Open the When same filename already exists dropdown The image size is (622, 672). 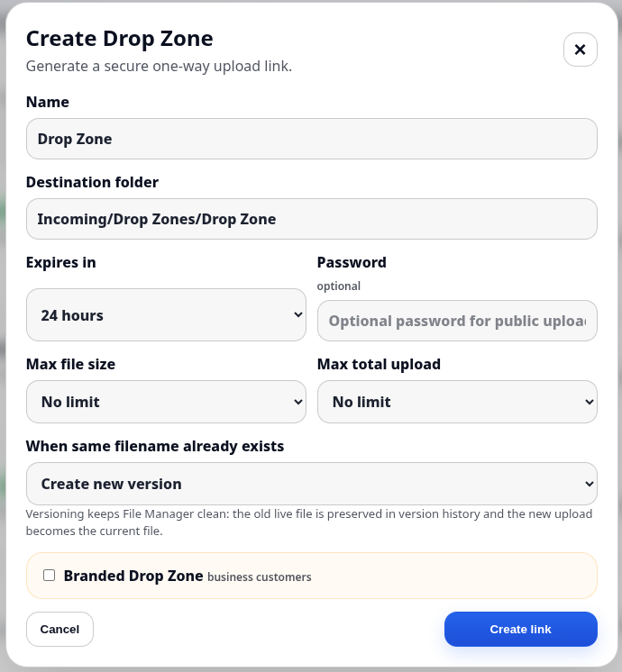pos(312,484)
